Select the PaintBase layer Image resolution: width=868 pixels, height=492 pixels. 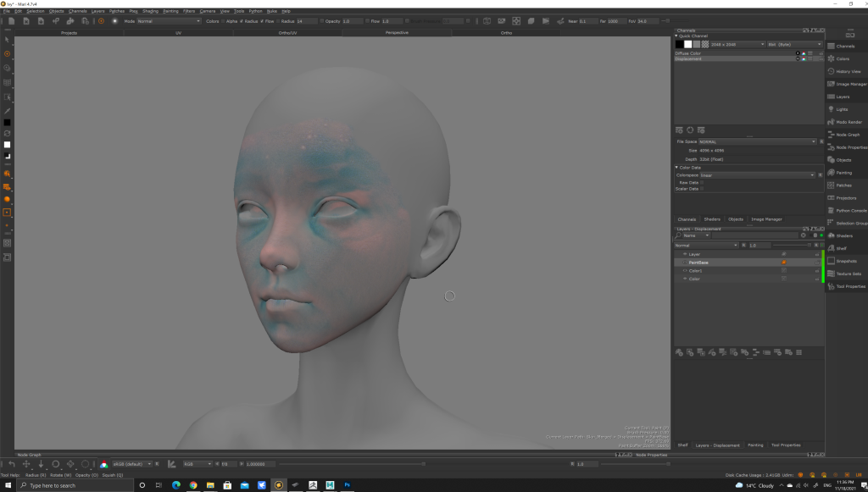click(698, 263)
